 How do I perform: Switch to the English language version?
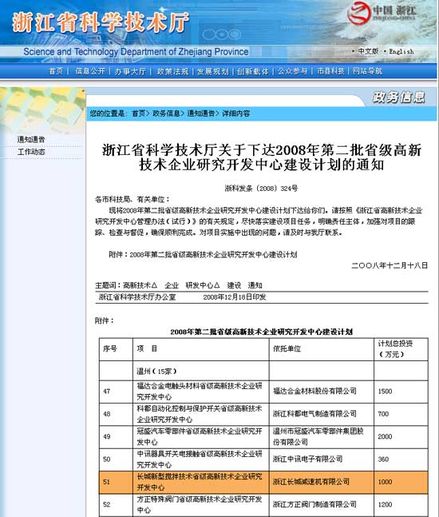coord(401,51)
